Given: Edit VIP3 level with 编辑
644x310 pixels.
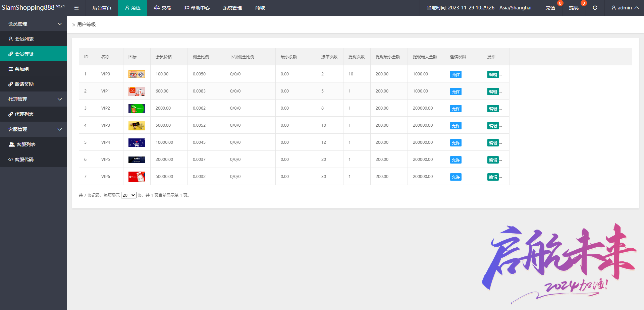Looking at the screenshot, I should (x=493, y=126).
